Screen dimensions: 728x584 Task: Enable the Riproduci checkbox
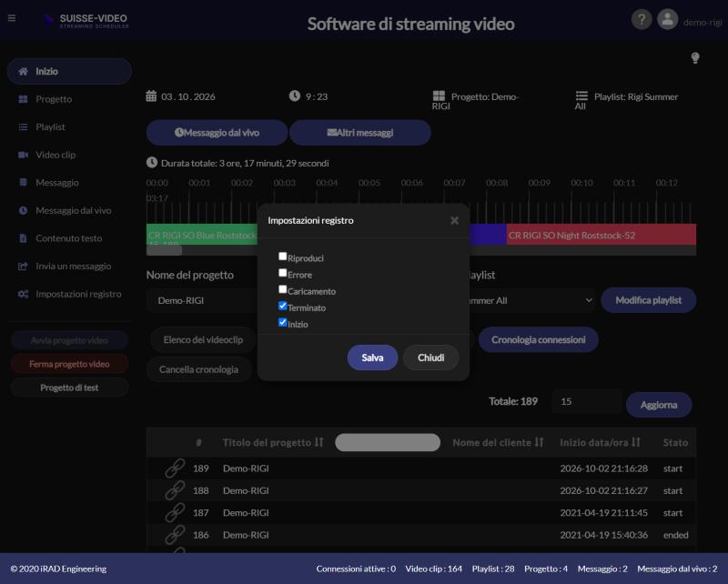pos(282,257)
